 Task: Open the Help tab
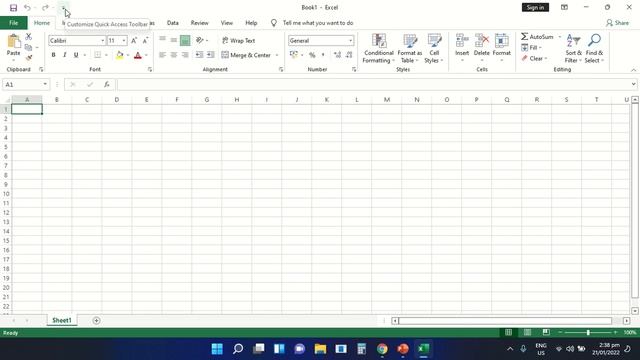[x=251, y=23]
